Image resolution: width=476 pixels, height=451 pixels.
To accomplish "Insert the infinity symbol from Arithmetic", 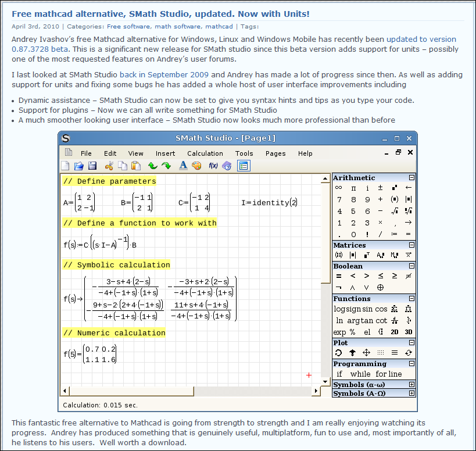I will (x=339, y=188).
